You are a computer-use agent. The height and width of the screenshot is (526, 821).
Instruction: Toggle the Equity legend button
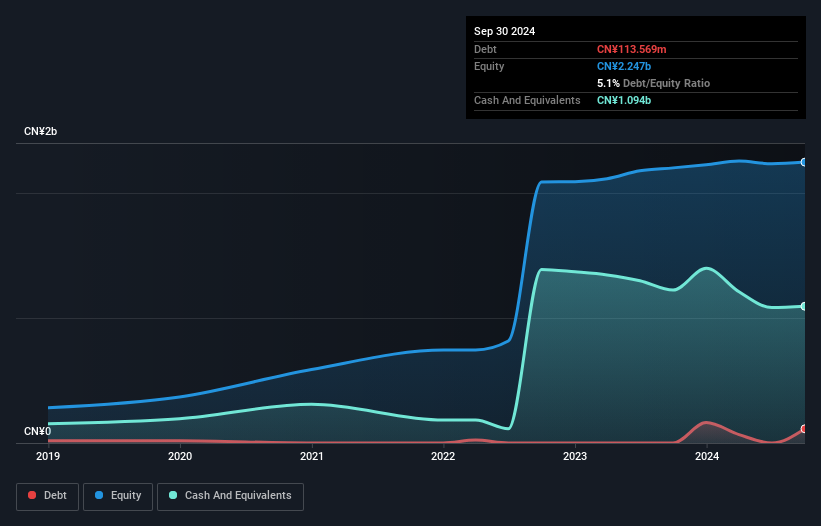click(x=118, y=496)
